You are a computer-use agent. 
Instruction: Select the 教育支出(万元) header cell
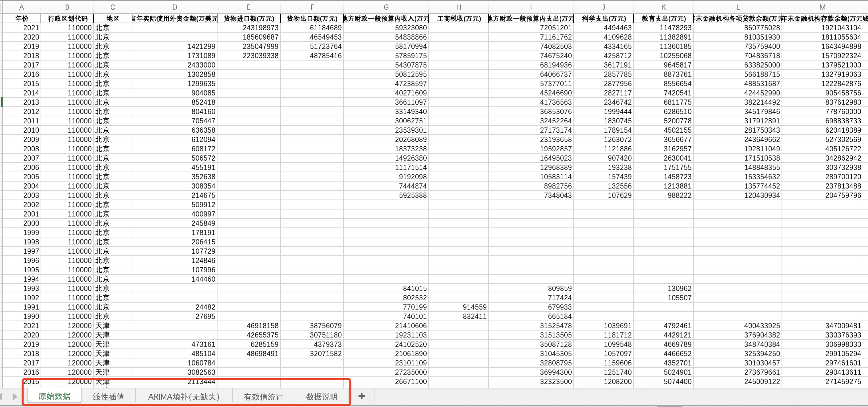pos(663,19)
